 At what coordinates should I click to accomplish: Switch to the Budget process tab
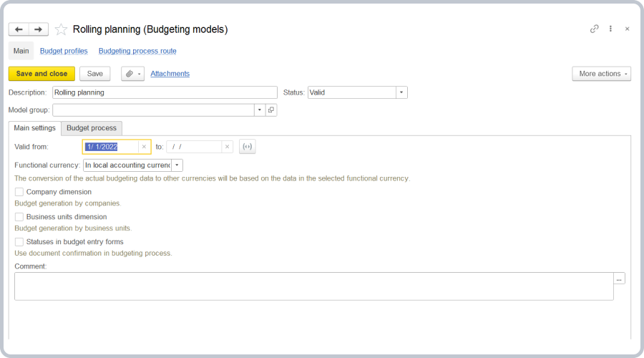(x=92, y=128)
